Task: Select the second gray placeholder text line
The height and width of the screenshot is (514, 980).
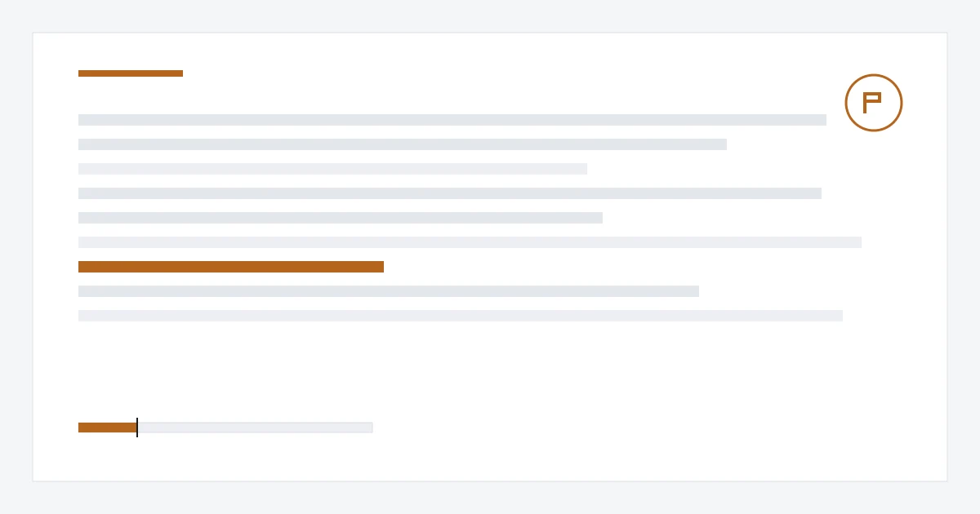Action: point(403,144)
